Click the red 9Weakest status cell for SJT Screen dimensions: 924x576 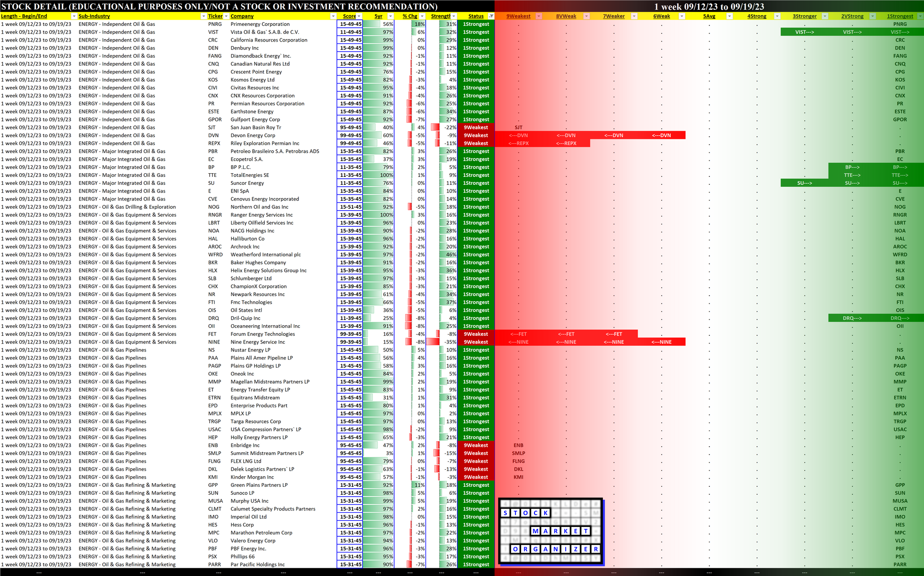pyautogui.click(x=475, y=127)
